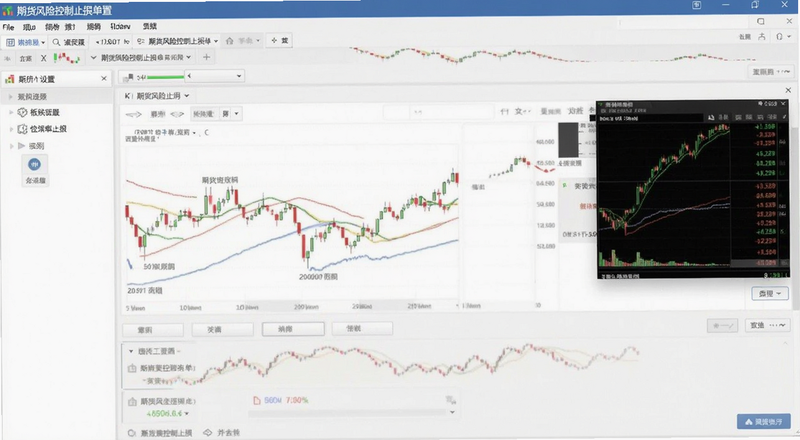
Task: Open the long grey dropdown bar in bottom panel
Action: point(352,412)
